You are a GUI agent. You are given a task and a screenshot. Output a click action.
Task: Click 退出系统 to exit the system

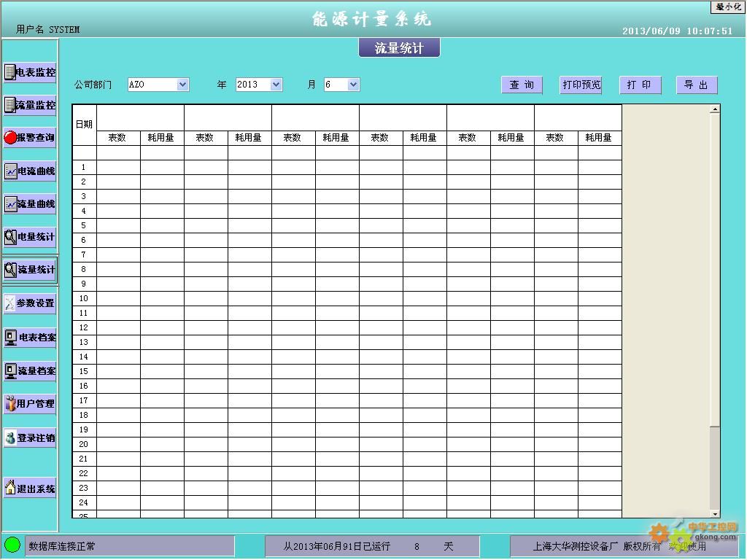(x=30, y=489)
